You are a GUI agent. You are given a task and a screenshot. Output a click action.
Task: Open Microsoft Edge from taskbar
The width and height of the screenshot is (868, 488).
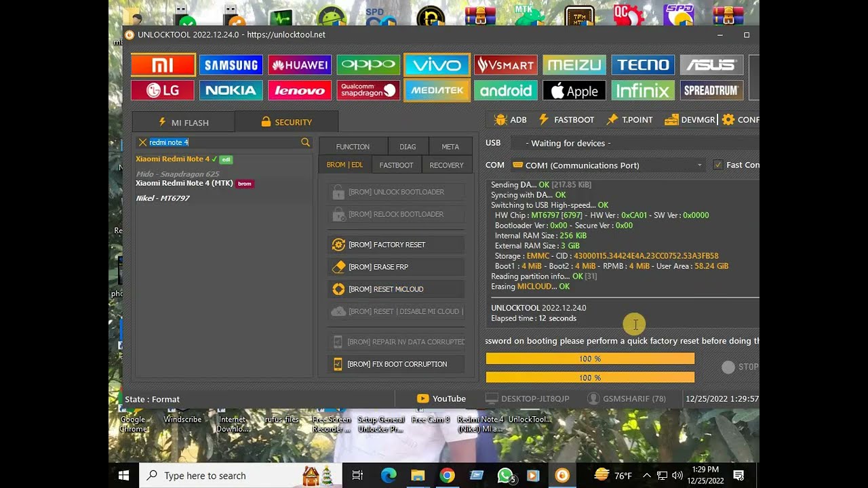click(389, 476)
